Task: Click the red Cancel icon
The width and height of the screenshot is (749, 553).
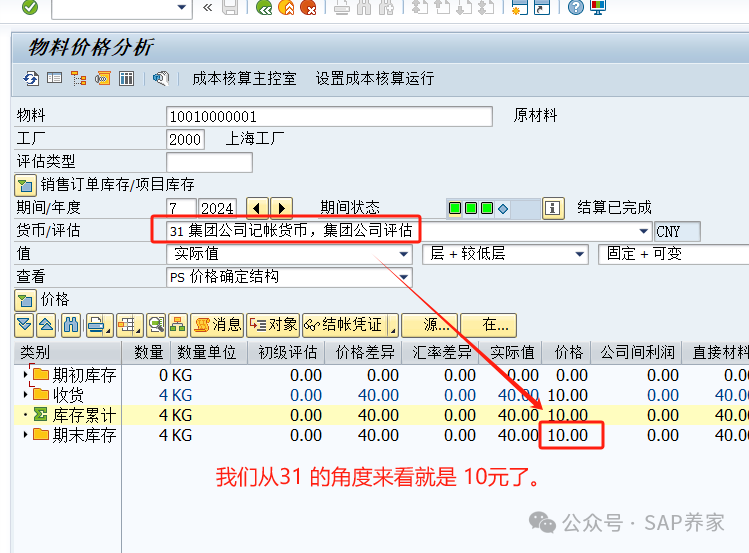Action: [x=309, y=7]
